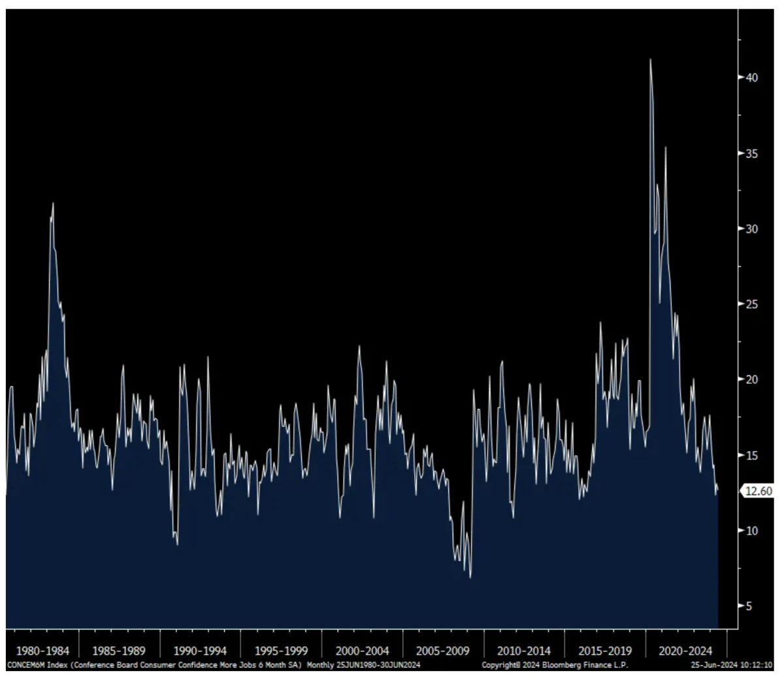Click the 2000-2004 period label
The image size is (784, 679).
[362, 651]
